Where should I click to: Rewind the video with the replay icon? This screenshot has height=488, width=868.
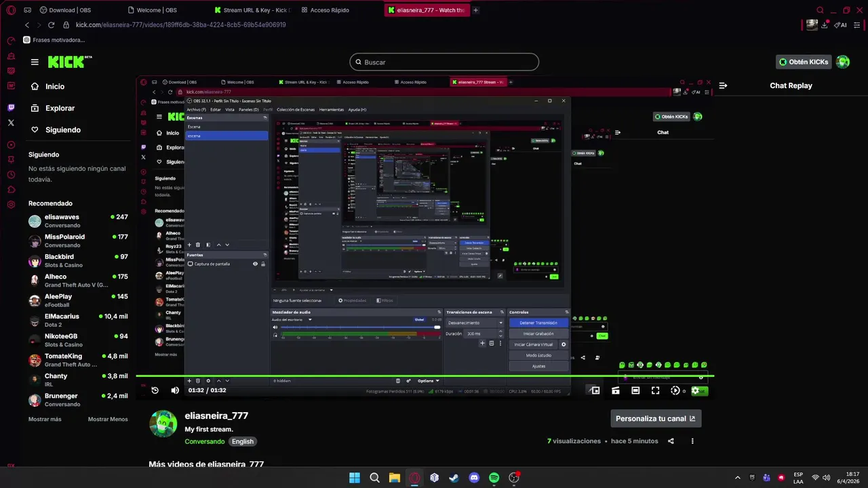click(155, 390)
